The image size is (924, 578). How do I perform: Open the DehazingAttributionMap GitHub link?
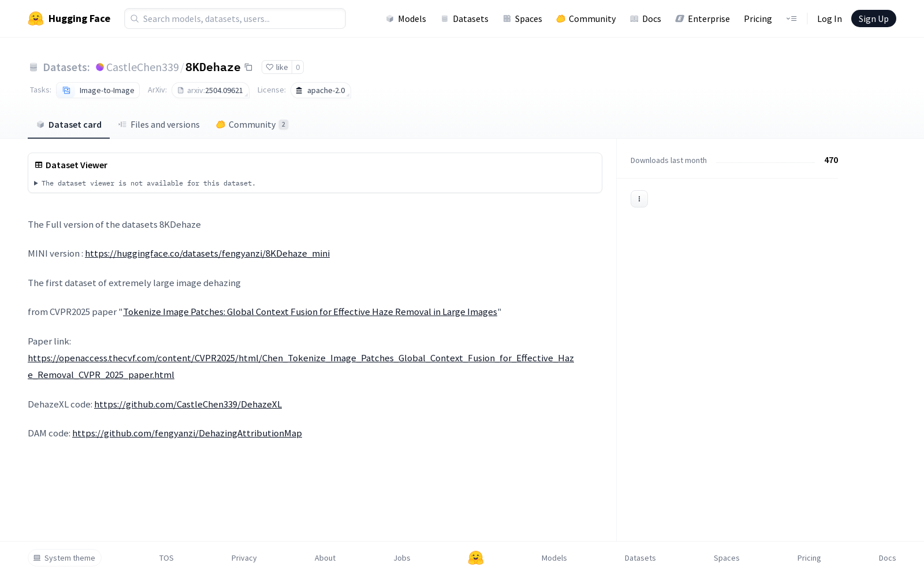187,433
